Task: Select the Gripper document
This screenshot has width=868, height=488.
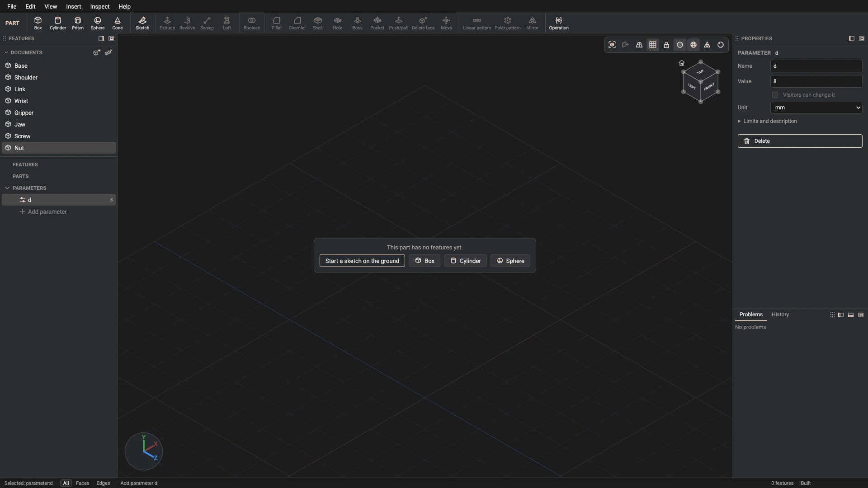Action: point(59,113)
